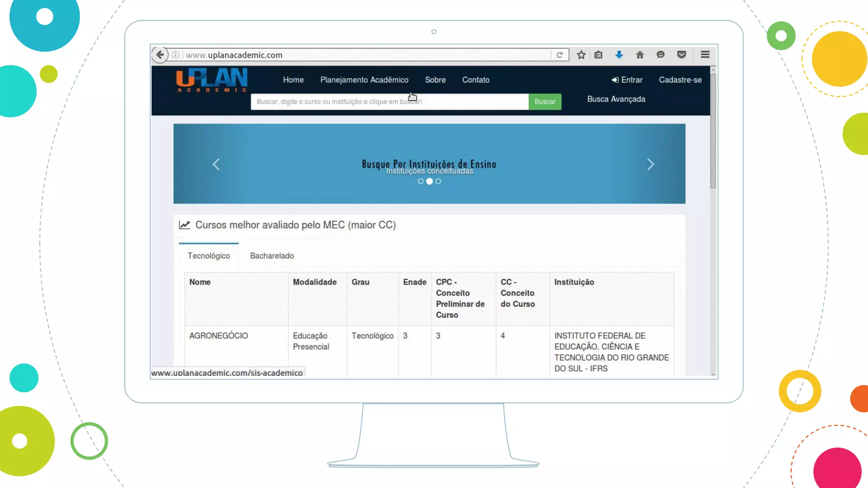Select the second carousel indicator dot
Screen dimensions: 868x488
click(429, 181)
